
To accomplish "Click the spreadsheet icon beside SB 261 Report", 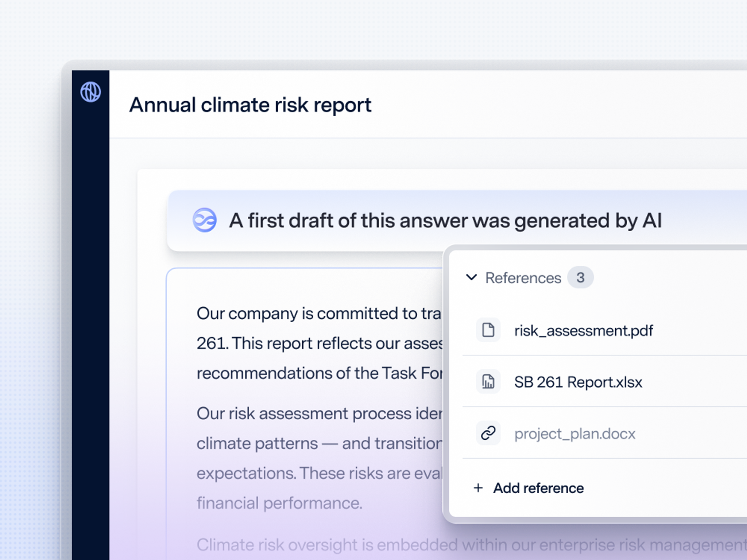I will point(488,382).
